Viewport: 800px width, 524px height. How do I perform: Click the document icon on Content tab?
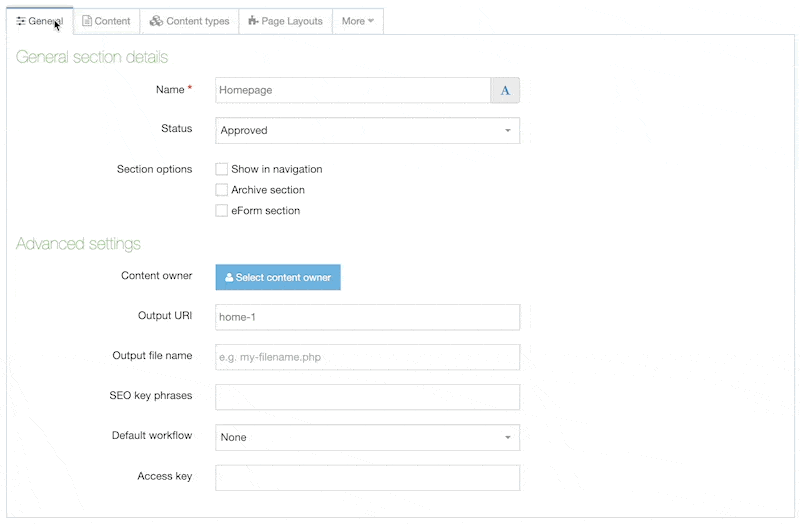pyautogui.click(x=87, y=21)
